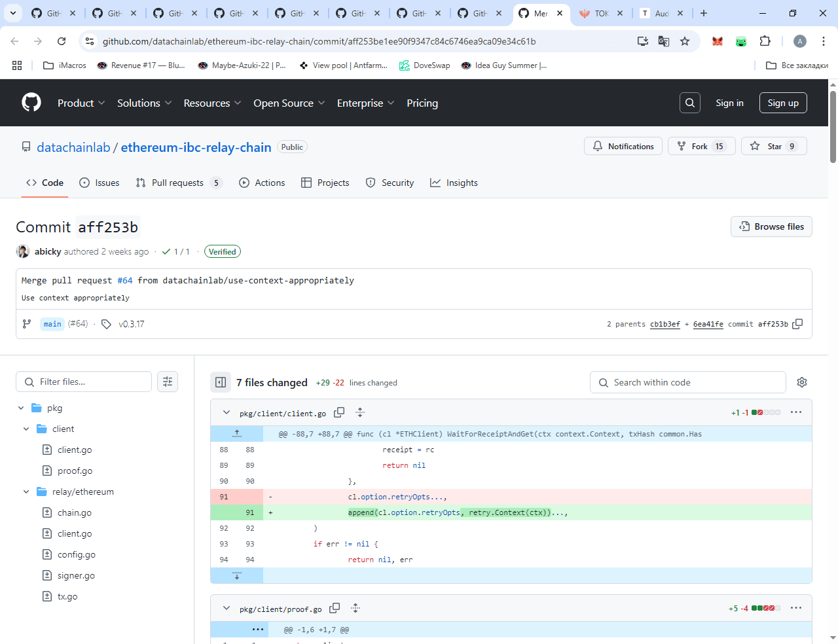View site information icon in address bar

(x=90, y=41)
